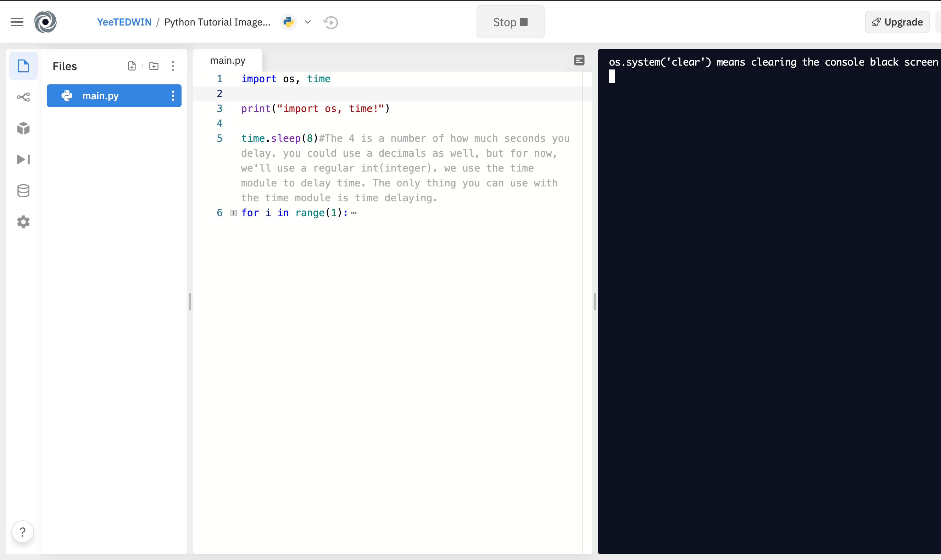
Task: Open version history next to the Python logo
Action: pos(330,22)
